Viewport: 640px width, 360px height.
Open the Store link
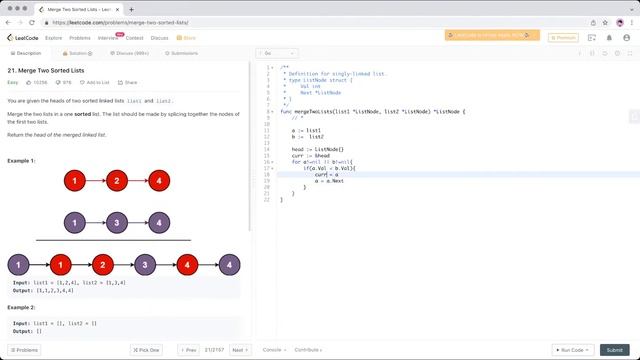point(186,38)
